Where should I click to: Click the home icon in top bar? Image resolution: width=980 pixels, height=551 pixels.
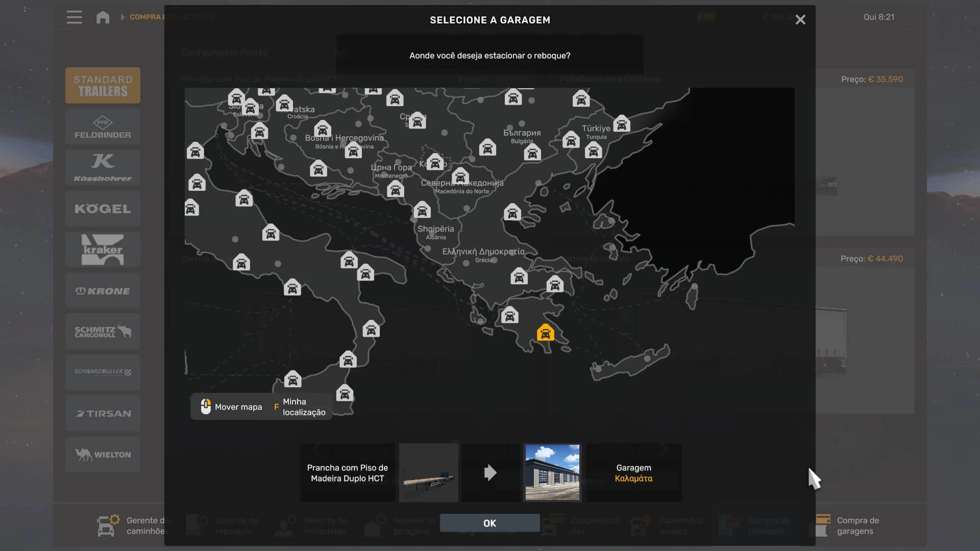pos(103,17)
